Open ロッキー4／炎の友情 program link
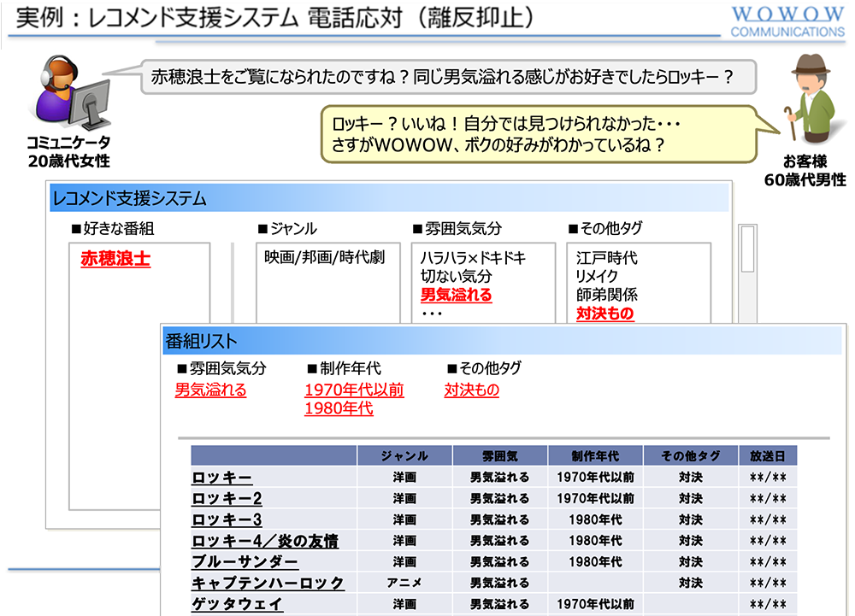The image size is (855, 616). tap(265, 542)
